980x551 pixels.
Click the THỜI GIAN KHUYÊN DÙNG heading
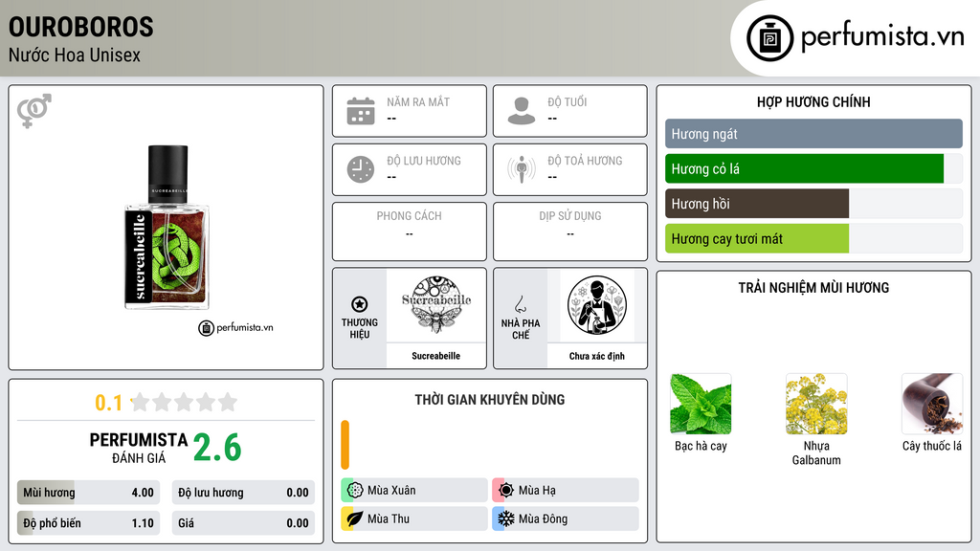[489, 400]
